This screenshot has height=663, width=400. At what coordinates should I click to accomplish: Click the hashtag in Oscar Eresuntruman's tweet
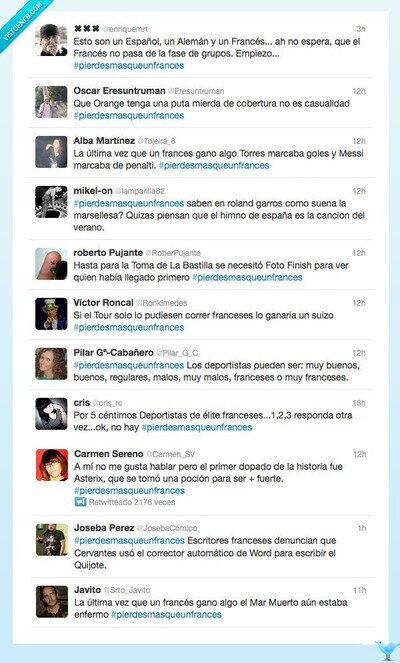[129, 115]
